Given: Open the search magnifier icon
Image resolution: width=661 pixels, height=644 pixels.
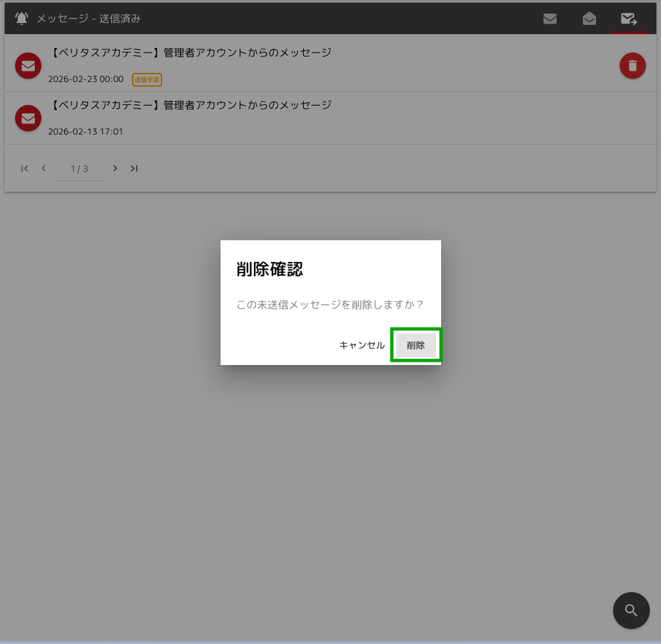Looking at the screenshot, I should pyautogui.click(x=631, y=611).
